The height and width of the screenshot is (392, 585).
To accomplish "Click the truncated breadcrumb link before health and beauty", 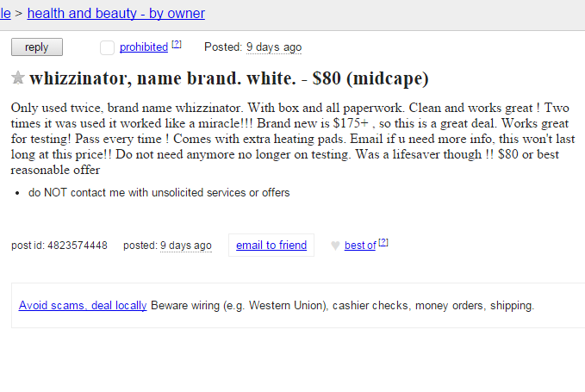I will tap(5, 14).
